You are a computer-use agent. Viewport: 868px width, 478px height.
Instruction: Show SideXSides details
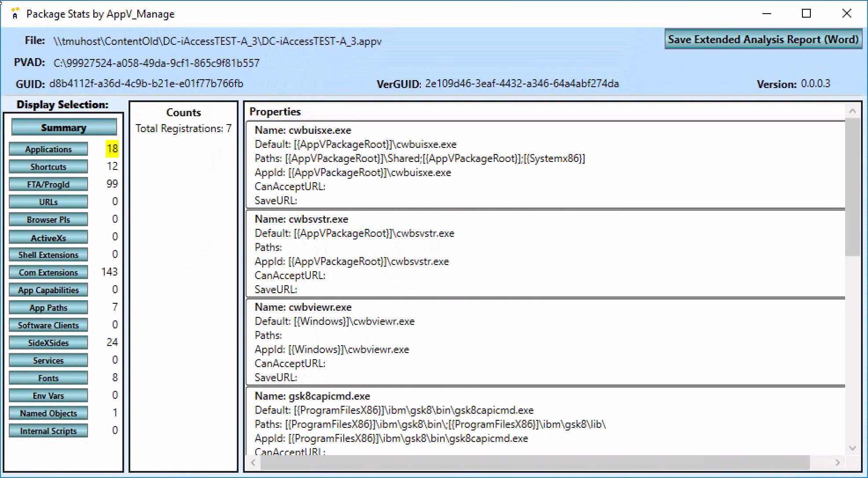click(48, 343)
